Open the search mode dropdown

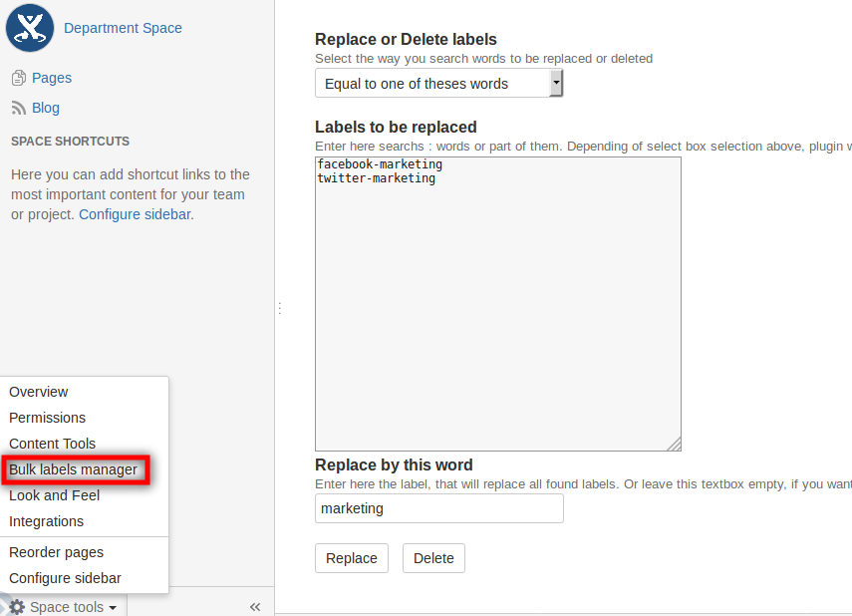click(x=438, y=84)
